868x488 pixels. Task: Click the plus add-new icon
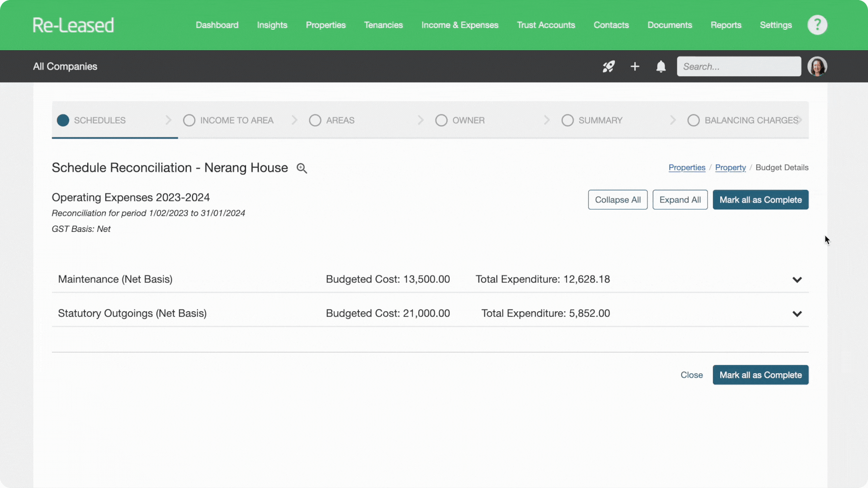(x=635, y=66)
